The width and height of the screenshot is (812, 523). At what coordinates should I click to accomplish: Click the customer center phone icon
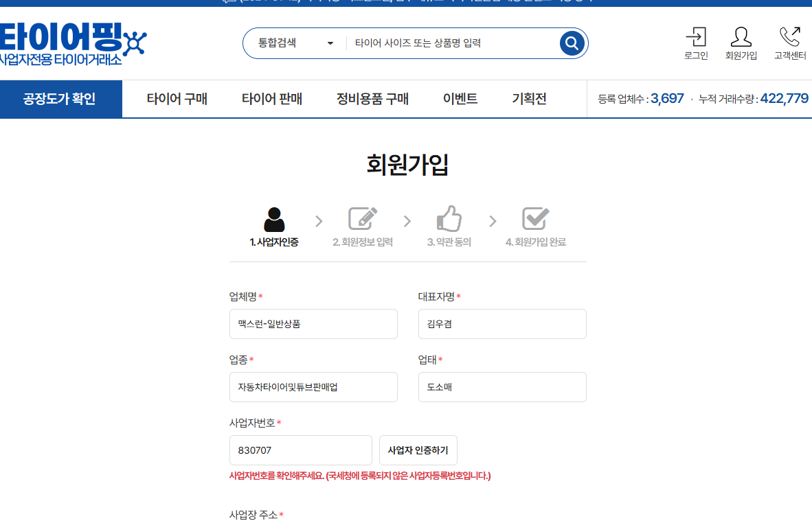[x=789, y=37]
